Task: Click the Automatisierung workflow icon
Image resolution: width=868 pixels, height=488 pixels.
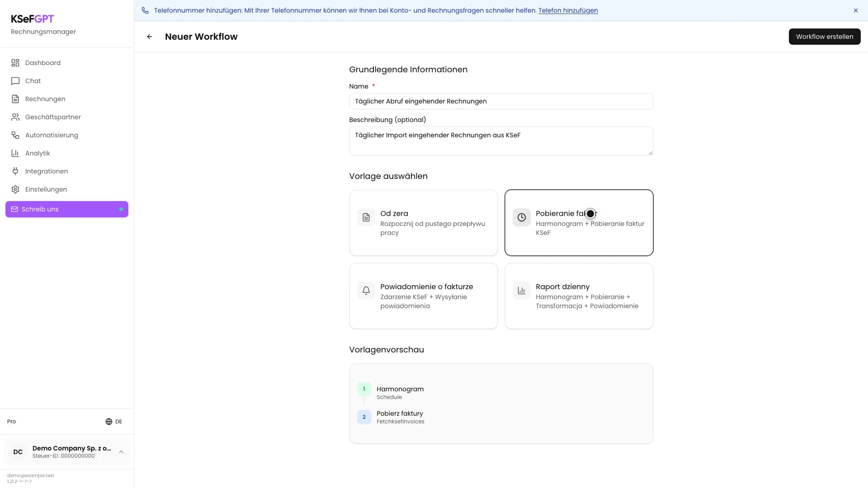Action: point(15,135)
